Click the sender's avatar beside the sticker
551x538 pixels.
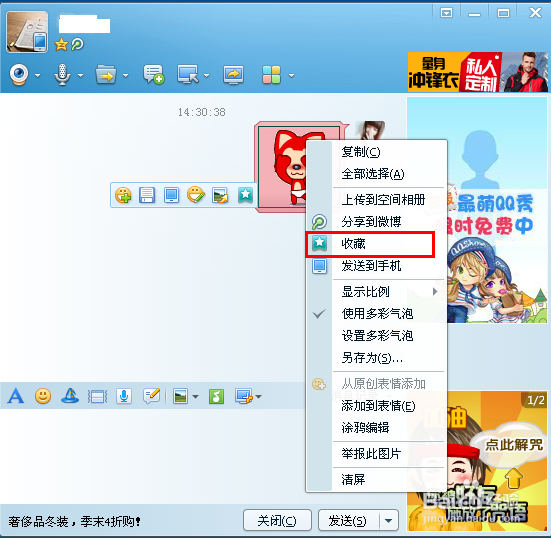370,131
